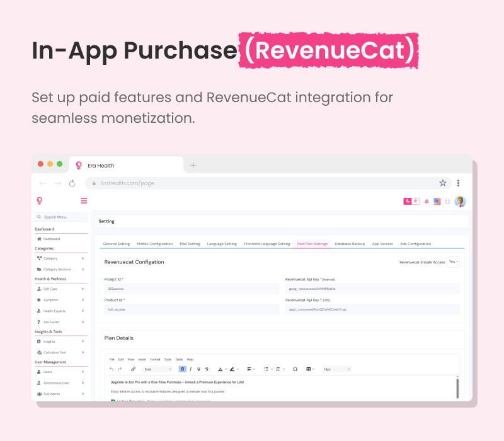Open Anonymous User in the sidebar

pos(61,383)
